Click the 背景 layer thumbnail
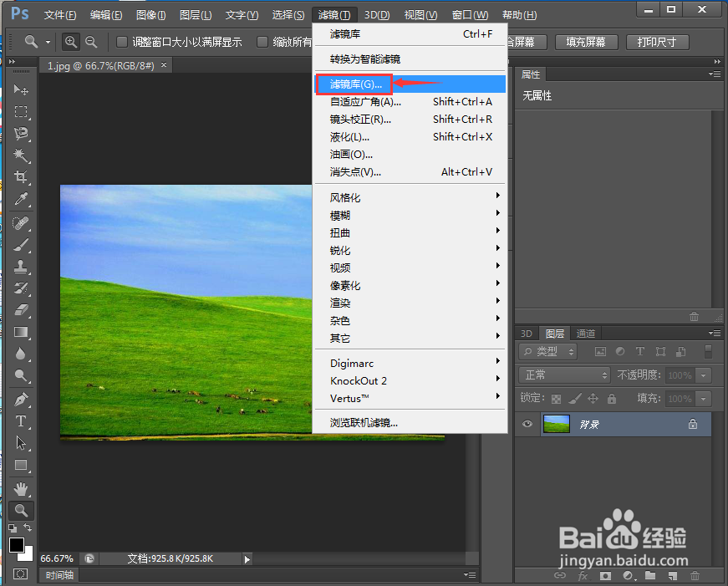728x586 pixels. (557, 424)
